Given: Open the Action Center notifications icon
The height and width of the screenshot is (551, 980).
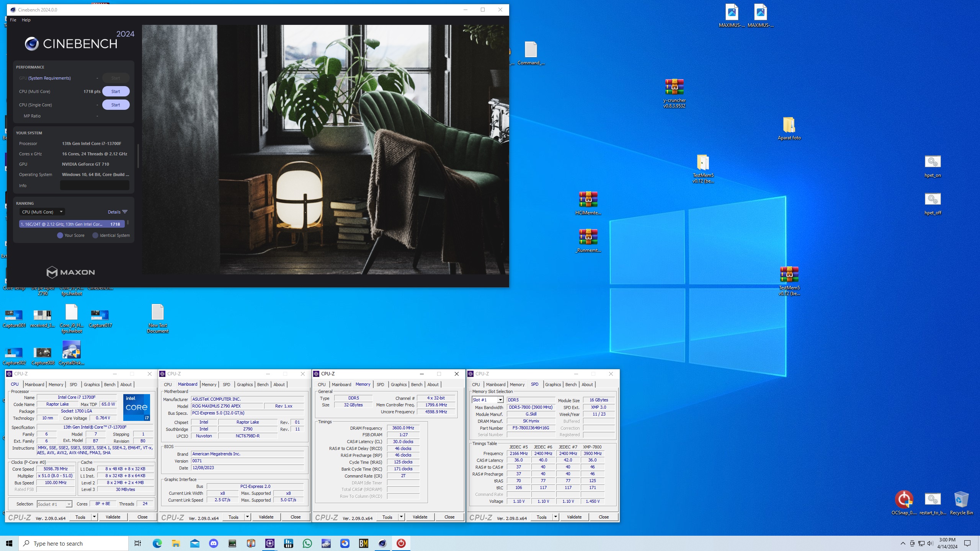Looking at the screenshot, I should pyautogui.click(x=967, y=543).
